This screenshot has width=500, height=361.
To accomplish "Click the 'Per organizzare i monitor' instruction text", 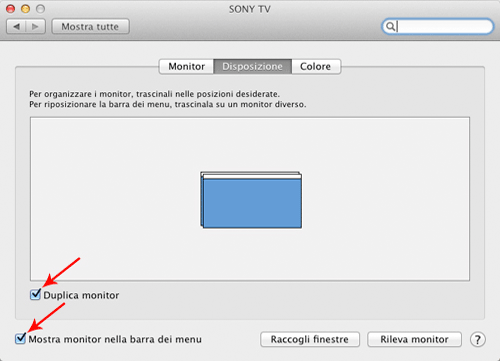I will pyautogui.click(x=154, y=94).
